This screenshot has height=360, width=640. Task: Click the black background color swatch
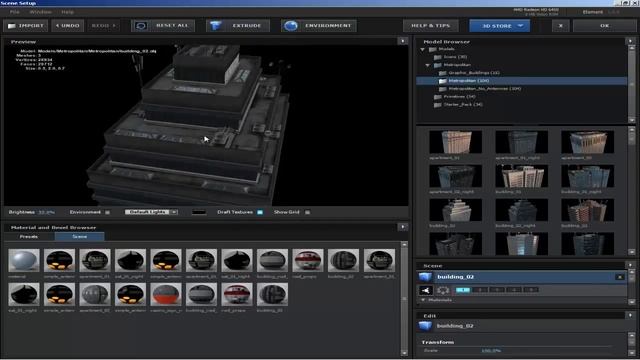pos(199,212)
